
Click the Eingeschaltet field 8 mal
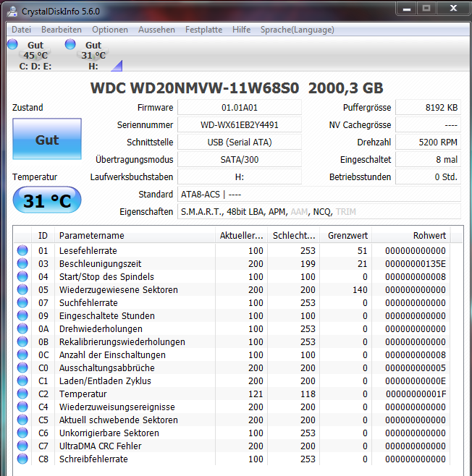pos(428,159)
